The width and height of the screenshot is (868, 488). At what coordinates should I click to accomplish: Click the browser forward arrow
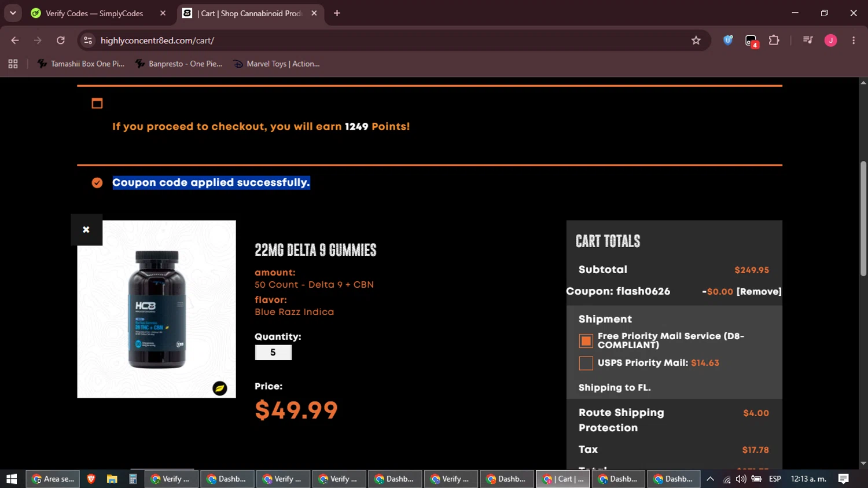(38, 41)
